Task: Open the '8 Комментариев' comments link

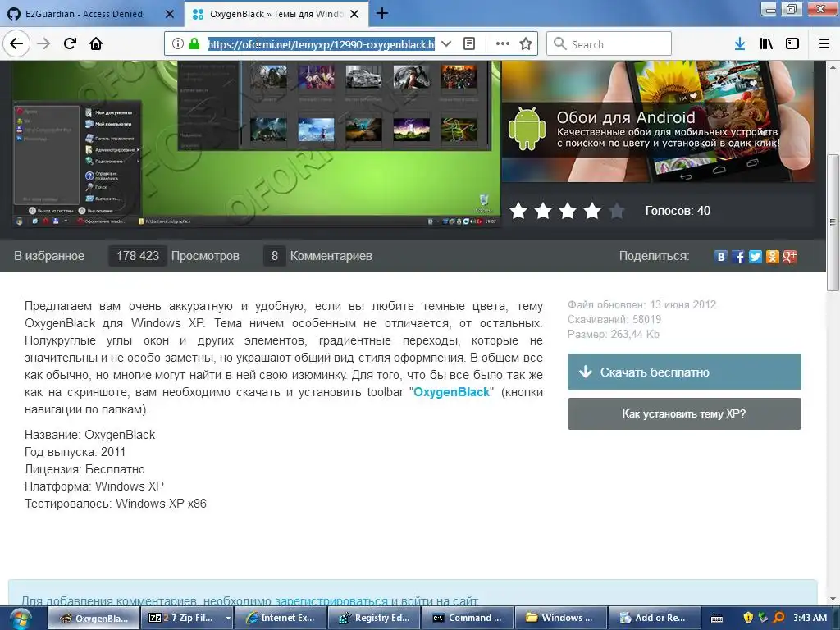Action: tap(317, 256)
